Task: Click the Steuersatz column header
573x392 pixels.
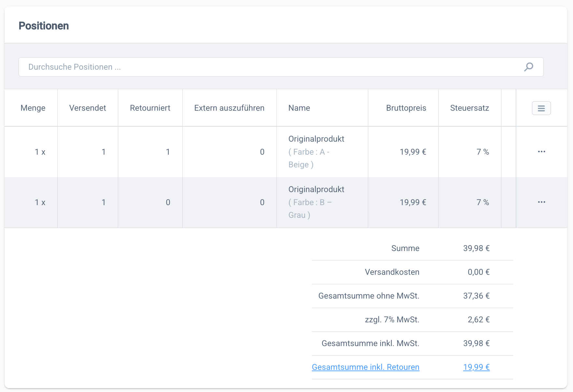Action: 469,108
